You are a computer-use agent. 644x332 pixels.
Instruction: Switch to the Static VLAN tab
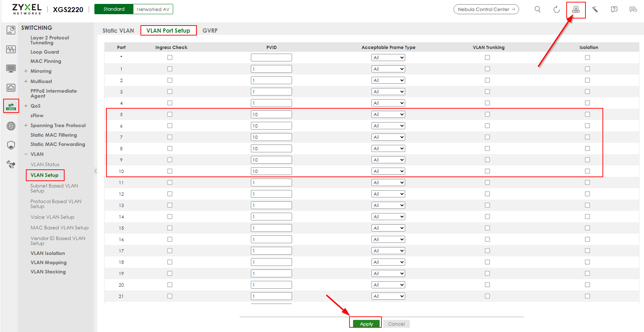pos(117,30)
